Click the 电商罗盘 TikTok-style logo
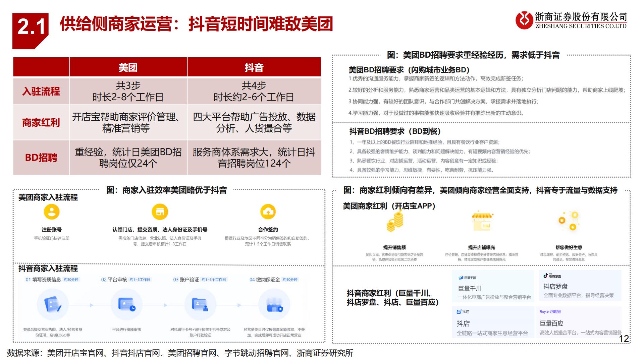This screenshot has width=644, height=362. click(552, 276)
